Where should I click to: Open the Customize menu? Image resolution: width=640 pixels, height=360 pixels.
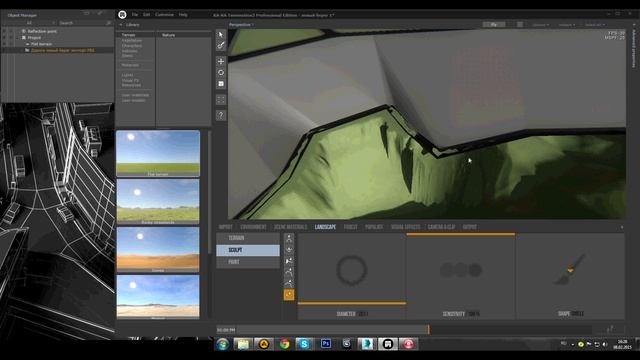click(164, 15)
